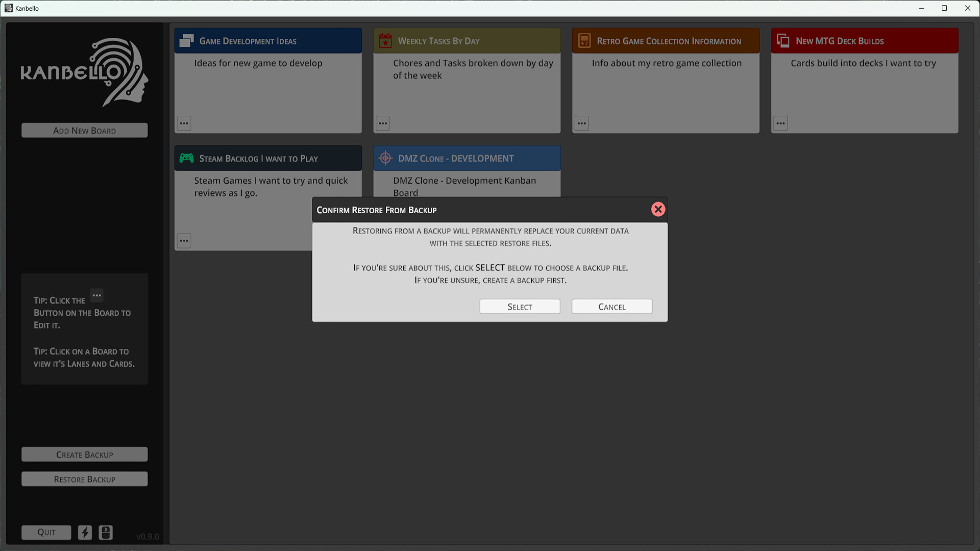Click the mouse icon near Quit
Screen dimensions: 980x551
click(x=106, y=532)
